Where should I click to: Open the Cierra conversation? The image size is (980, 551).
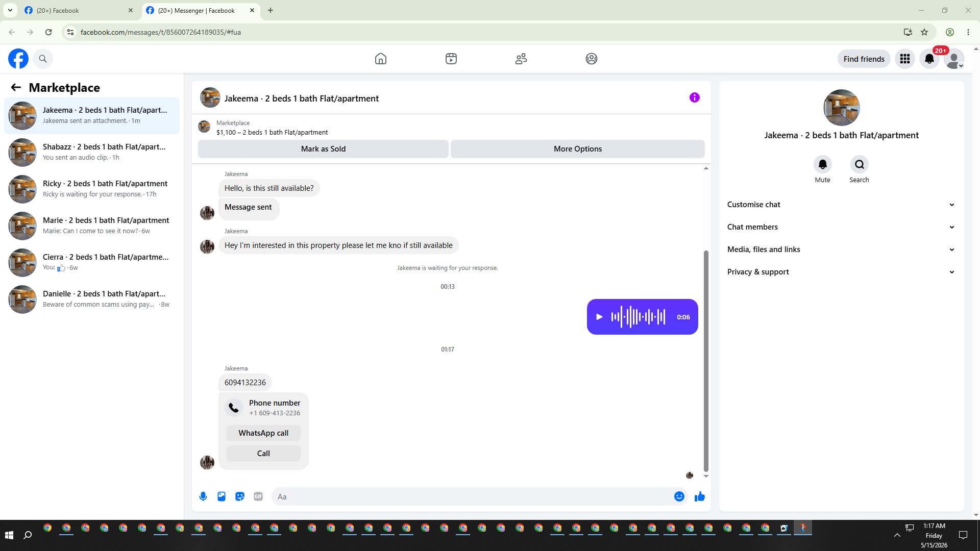92,262
